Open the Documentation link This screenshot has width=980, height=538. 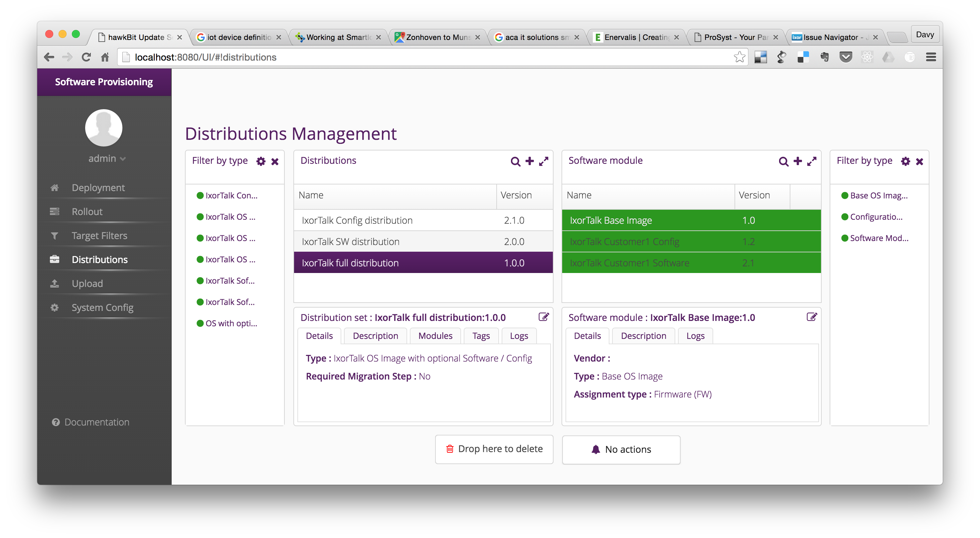coord(90,422)
